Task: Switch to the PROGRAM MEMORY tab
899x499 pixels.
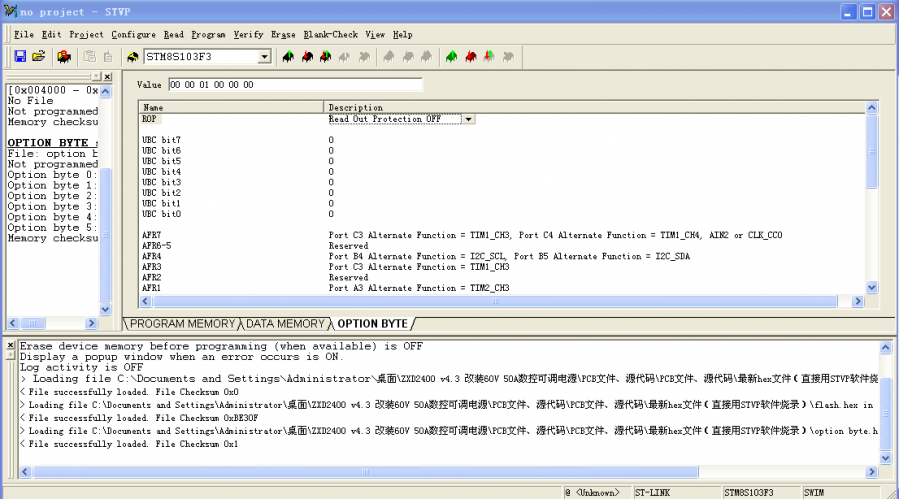Action: coord(182,324)
